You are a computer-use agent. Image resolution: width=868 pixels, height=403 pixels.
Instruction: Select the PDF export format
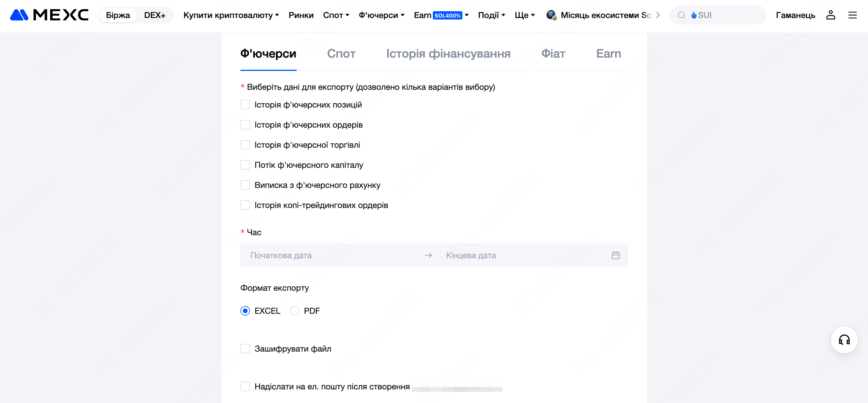294,311
